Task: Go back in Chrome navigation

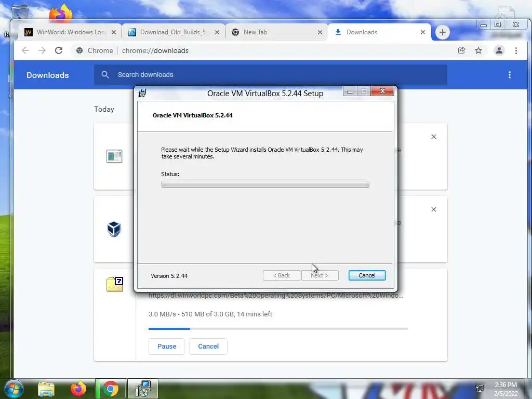Action: point(25,50)
